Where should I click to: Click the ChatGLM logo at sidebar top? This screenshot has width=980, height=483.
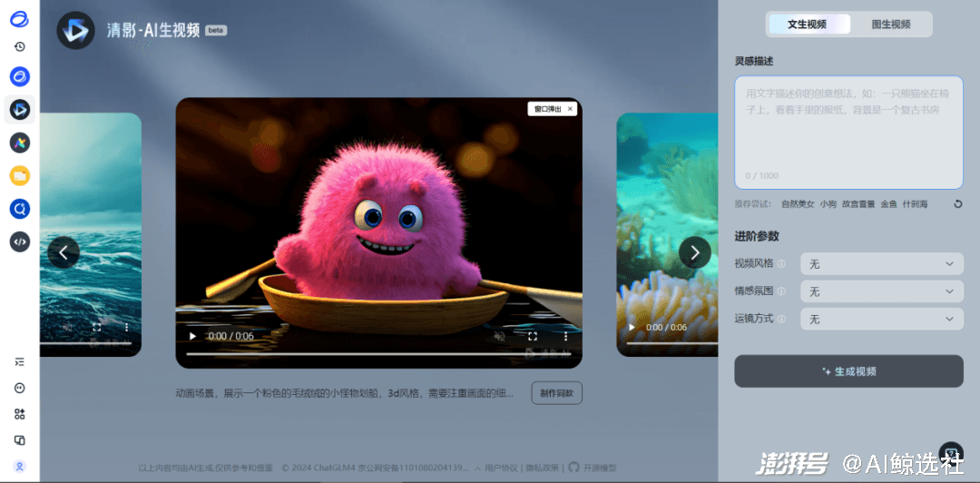[19, 19]
